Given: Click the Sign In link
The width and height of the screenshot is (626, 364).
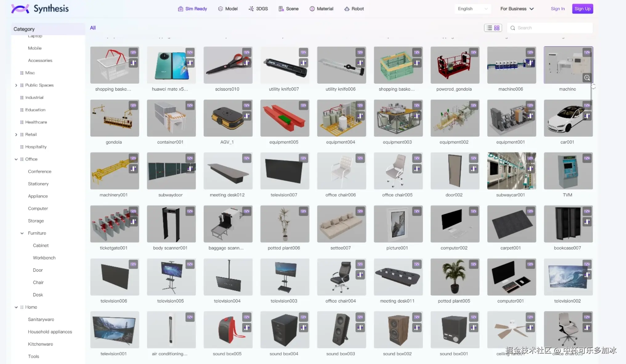Looking at the screenshot, I should pos(558,9).
